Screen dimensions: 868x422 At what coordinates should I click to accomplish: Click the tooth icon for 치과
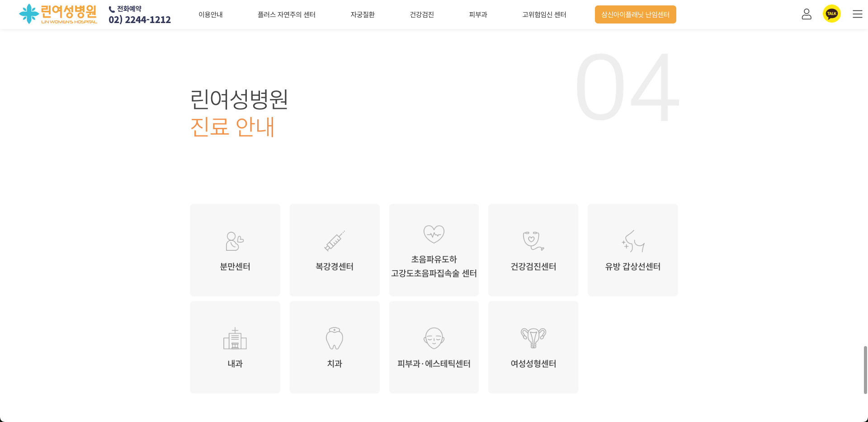[335, 338]
